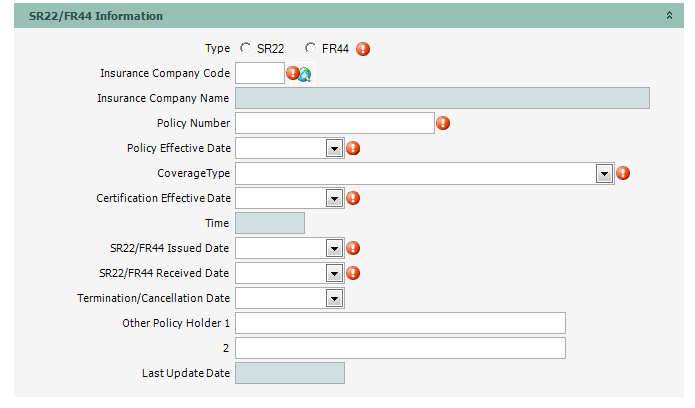
Task: Select the FR44 type radio button
Action: pyautogui.click(x=311, y=48)
